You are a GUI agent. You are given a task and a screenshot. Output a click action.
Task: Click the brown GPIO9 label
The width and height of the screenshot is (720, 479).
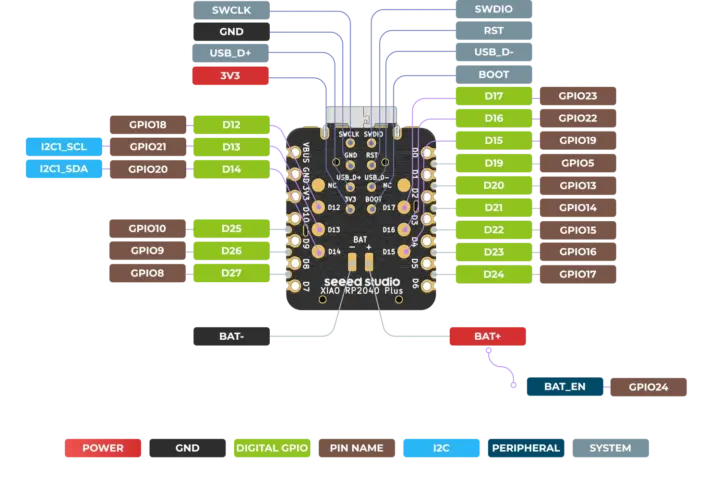[x=147, y=250]
